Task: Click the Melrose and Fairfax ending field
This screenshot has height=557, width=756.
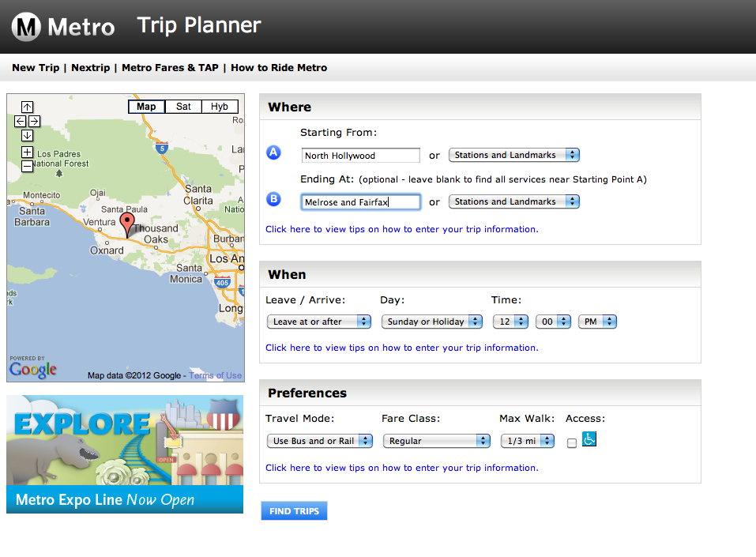Action: tap(361, 202)
